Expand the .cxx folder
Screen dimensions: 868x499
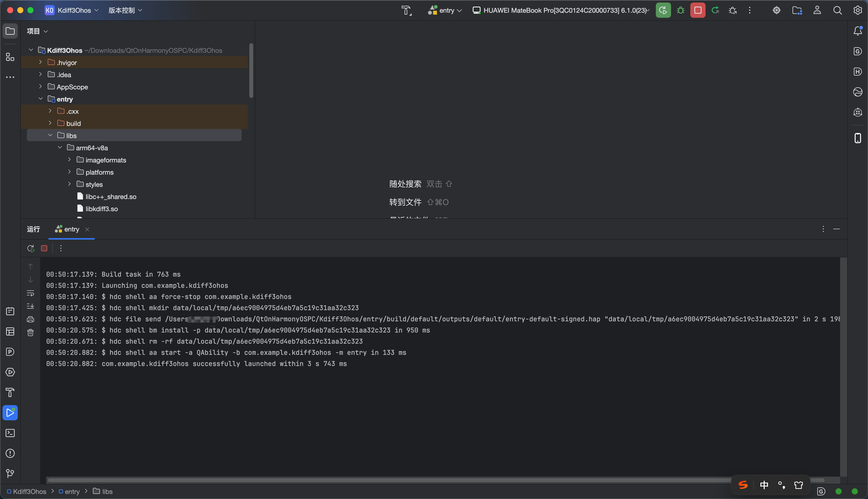[x=50, y=111]
